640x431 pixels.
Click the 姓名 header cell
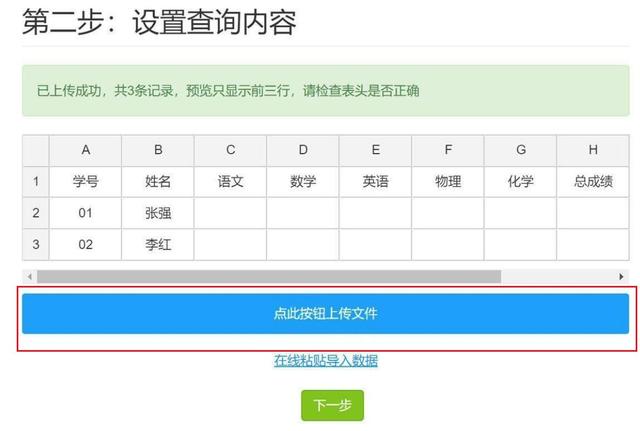coord(158,182)
